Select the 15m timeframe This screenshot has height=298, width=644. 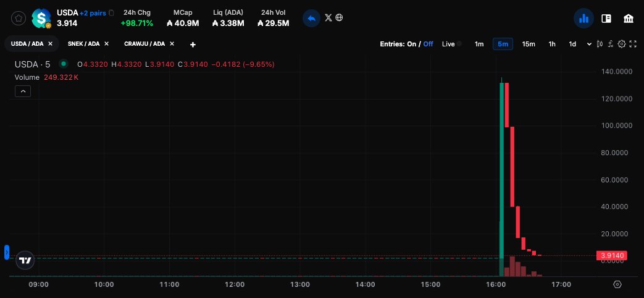529,44
